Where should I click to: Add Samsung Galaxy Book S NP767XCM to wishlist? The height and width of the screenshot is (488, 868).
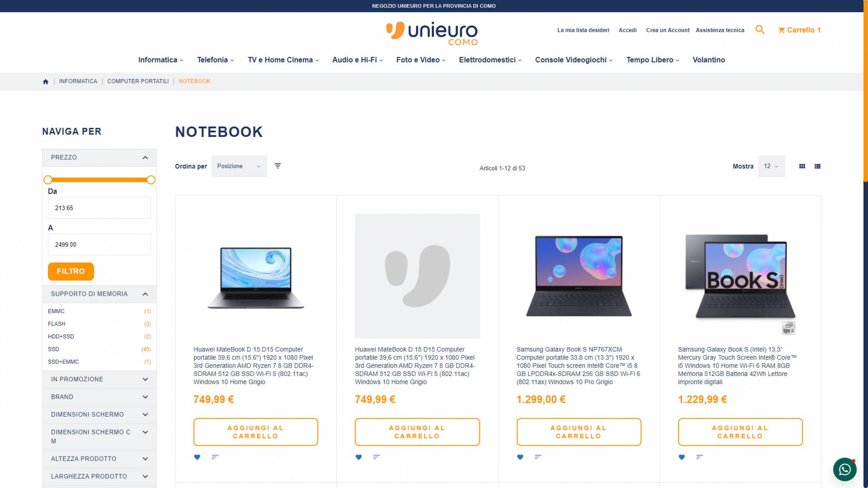click(x=520, y=457)
